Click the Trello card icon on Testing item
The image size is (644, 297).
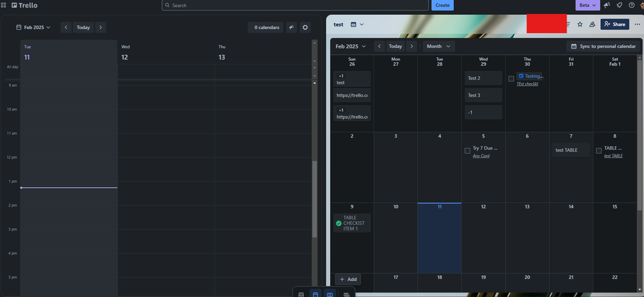pyautogui.click(x=521, y=76)
